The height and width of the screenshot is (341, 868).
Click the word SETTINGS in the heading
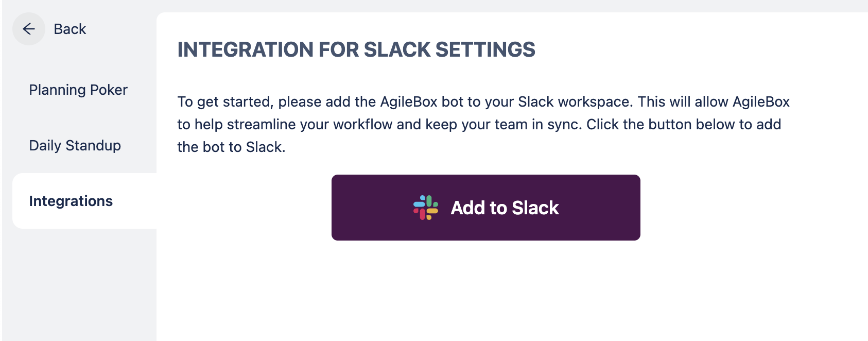485,50
